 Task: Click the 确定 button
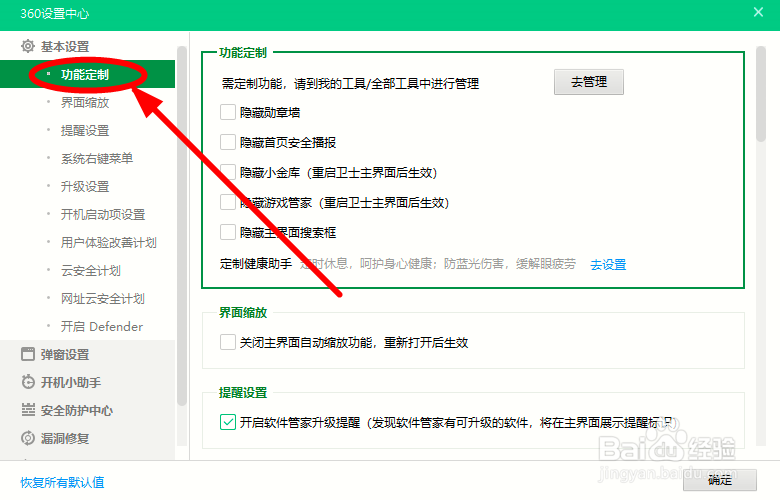coord(720,480)
